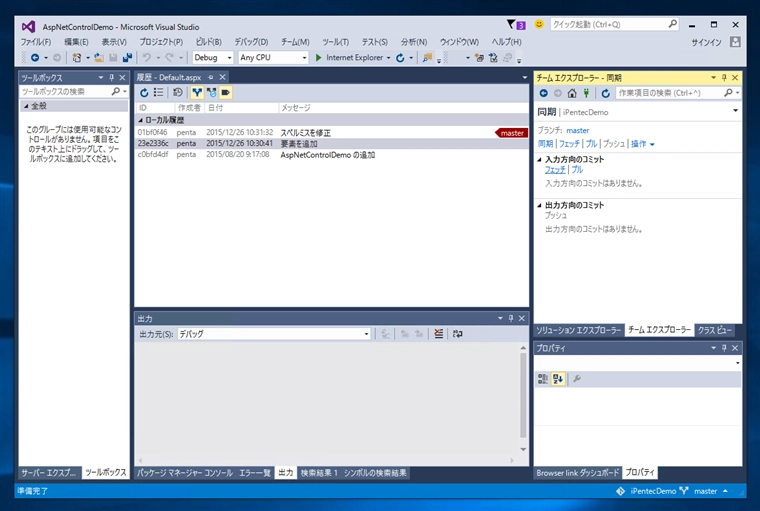This screenshot has width=760, height=511.
Task: Select commit 23e2336c 要素を追加
Action: pyautogui.click(x=332, y=144)
